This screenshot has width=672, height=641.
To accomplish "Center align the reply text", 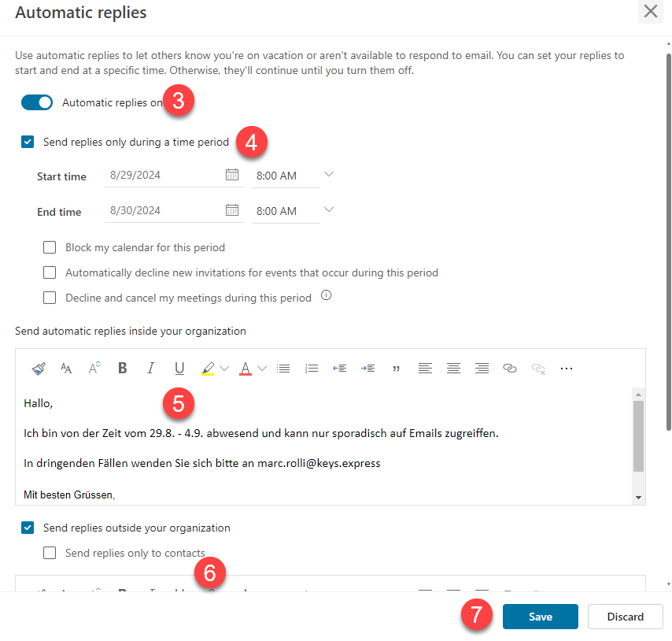I will (x=453, y=368).
